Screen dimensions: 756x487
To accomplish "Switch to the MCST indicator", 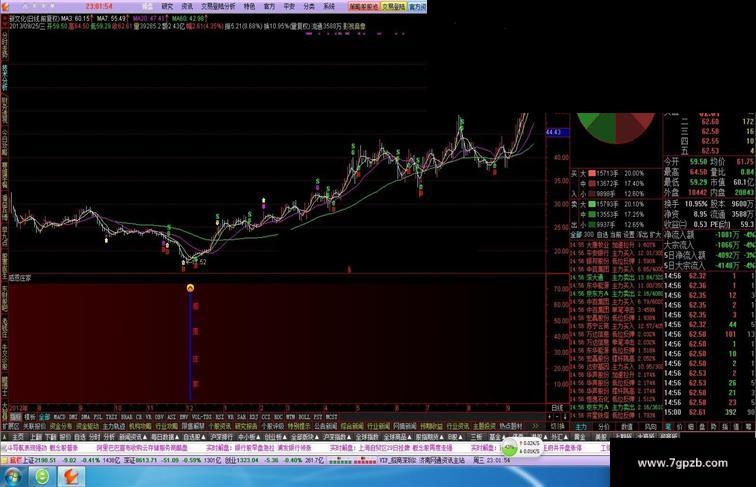I will click(x=331, y=417).
